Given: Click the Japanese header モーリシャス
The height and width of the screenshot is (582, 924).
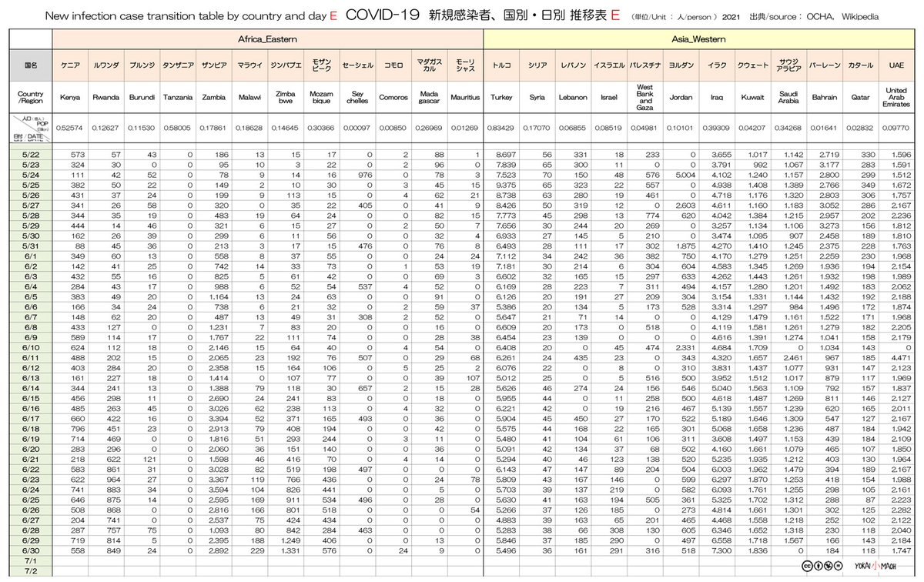Looking at the screenshot, I should [x=465, y=66].
